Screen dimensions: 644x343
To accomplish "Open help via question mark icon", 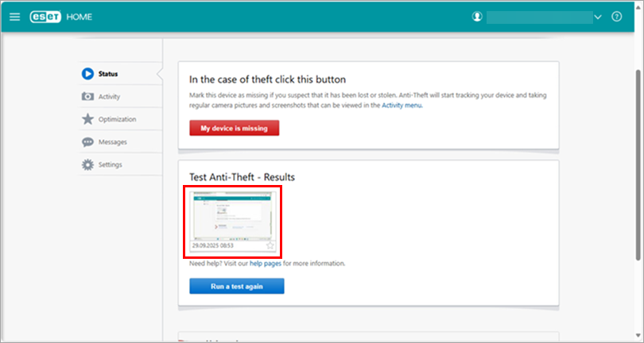I will [x=616, y=17].
